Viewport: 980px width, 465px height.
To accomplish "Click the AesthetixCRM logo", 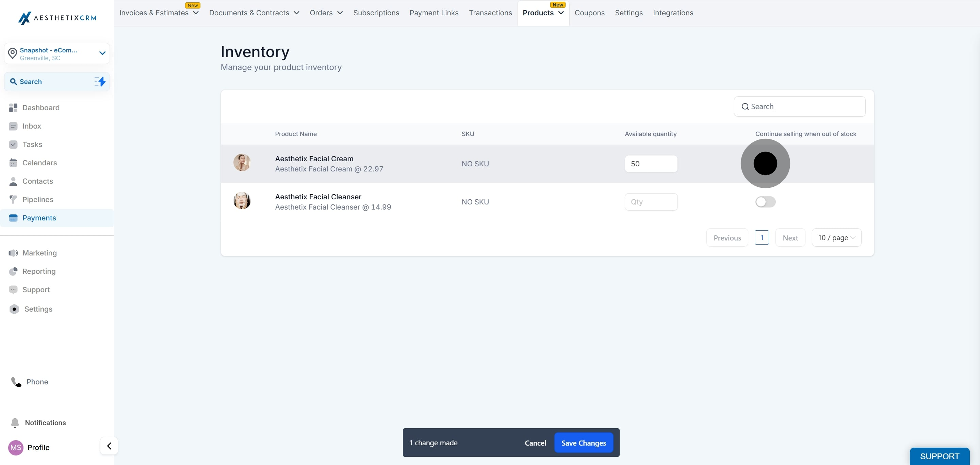I will point(57,18).
